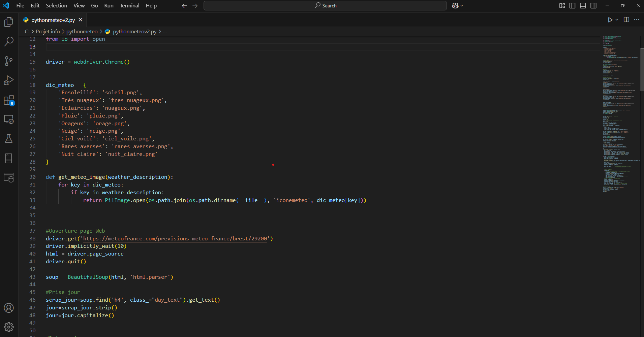Open the Testing flask icon view
This screenshot has width=644, height=337.
(9, 139)
